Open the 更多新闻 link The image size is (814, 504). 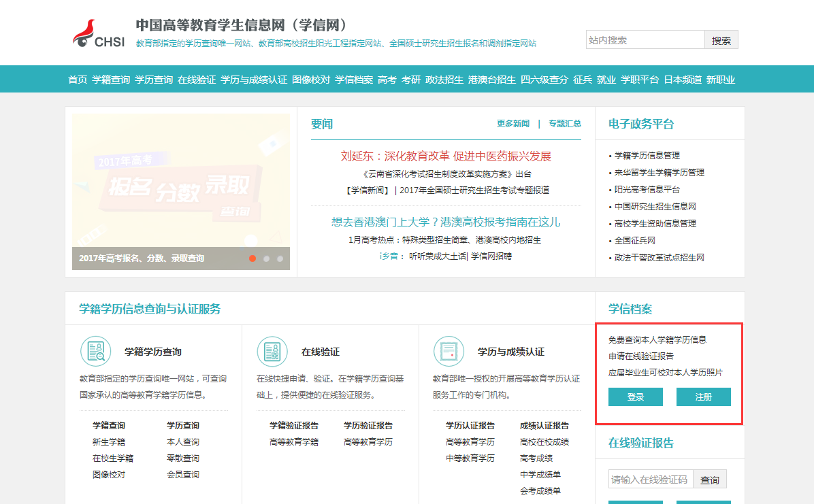(x=513, y=124)
